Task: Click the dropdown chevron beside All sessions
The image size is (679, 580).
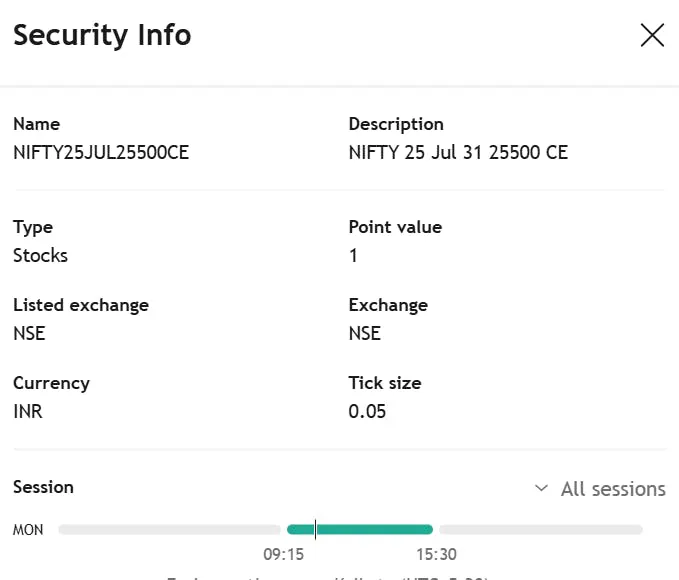Action: click(541, 489)
